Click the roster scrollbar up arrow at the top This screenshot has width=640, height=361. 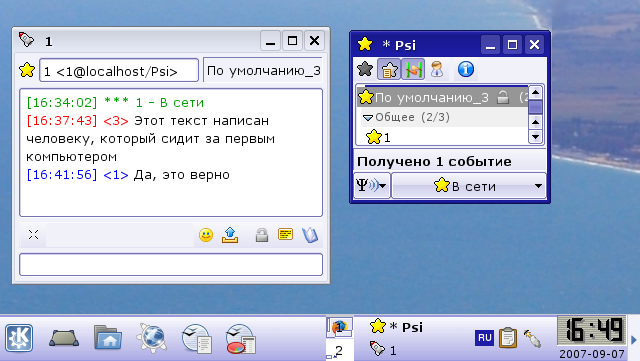click(535, 93)
